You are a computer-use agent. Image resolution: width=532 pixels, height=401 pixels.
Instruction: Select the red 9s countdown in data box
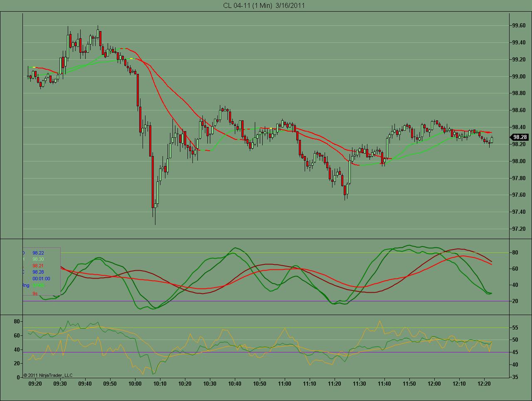pos(35,293)
